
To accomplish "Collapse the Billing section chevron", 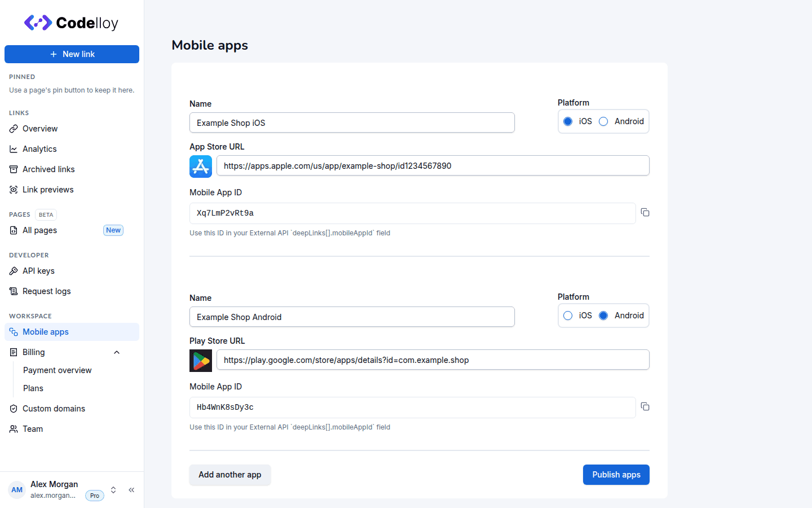I will [117, 352].
